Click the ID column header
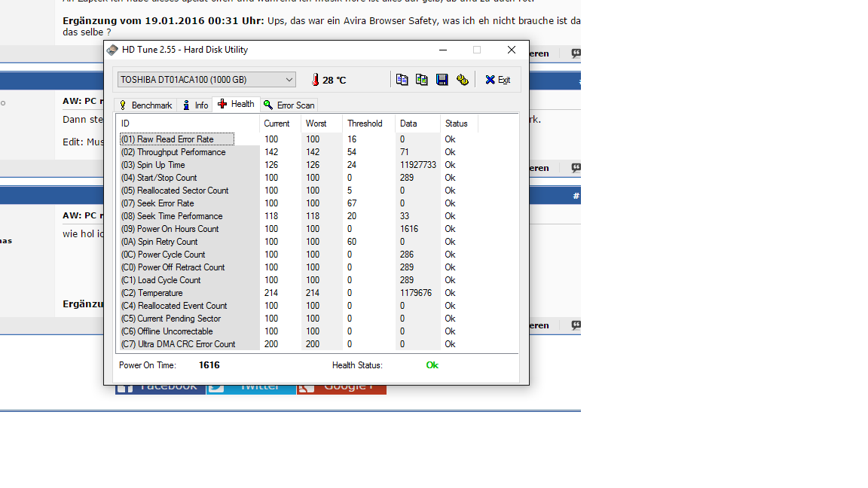This screenshot has height=488, width=868. click(x=188, y=124)
